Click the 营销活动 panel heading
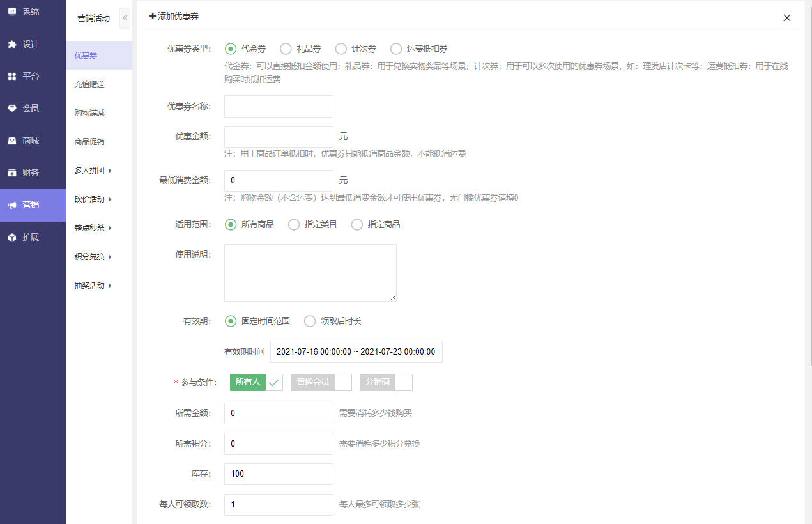The height and width of the screenshot is (524, 812). click(x=93, y=18)
